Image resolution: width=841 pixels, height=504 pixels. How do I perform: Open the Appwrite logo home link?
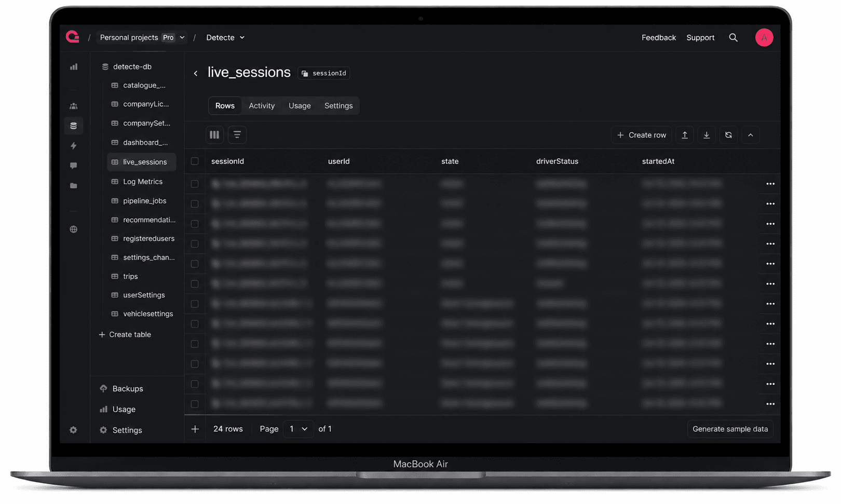tap(73, 37)
